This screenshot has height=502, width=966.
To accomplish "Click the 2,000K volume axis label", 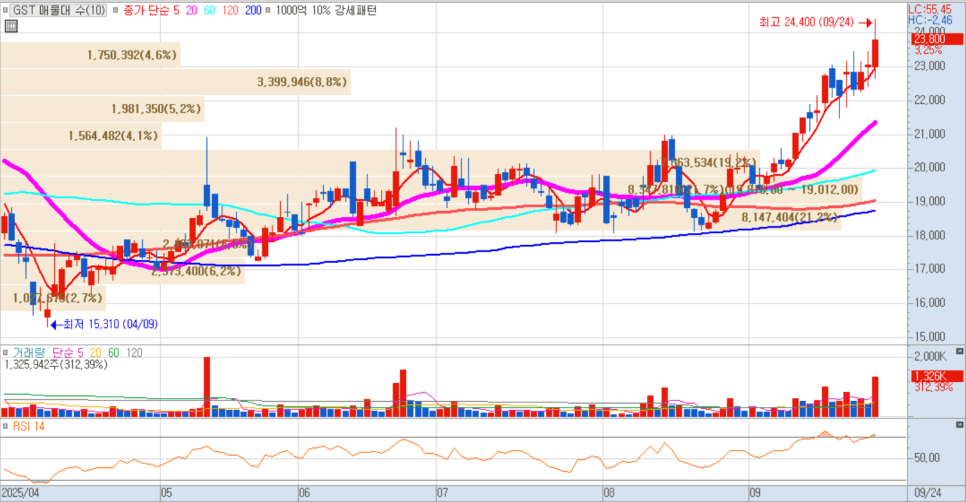I will click(930, 357).
